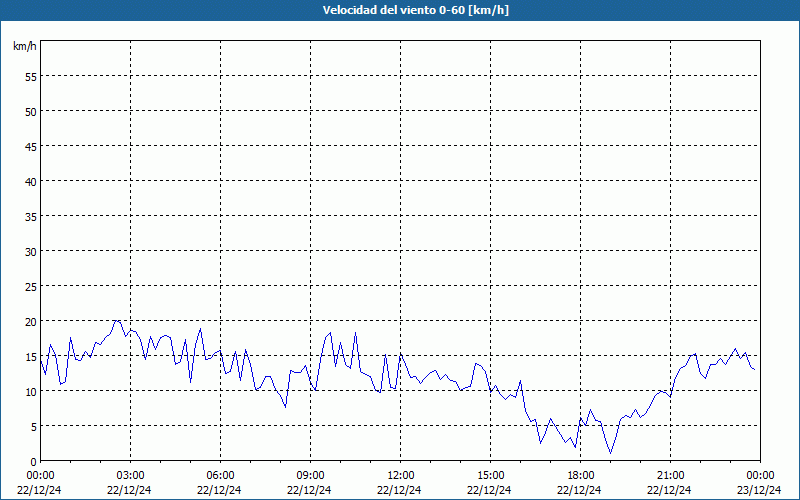800x500 pixels.
Task: Click the 03:00 time label on the x-axis
Action: coord(130,476)
